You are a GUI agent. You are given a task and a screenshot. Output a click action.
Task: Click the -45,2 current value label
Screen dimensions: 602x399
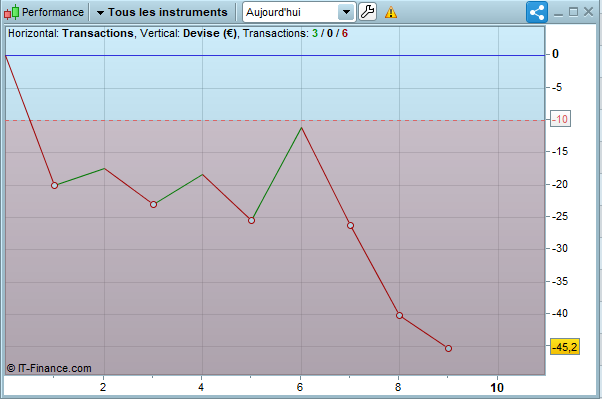[564, 347]
